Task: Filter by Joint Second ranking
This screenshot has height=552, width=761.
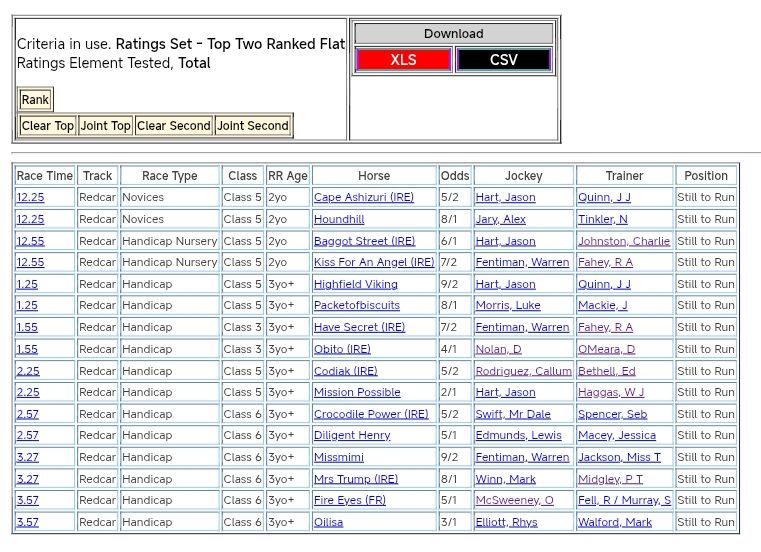Action: (253, 126)
